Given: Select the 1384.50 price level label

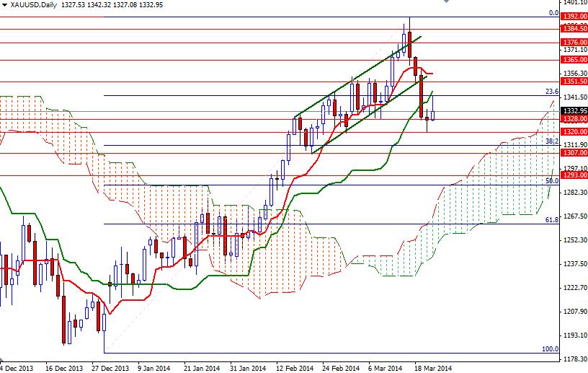Looking at the screenshot, I should [574, 28].
